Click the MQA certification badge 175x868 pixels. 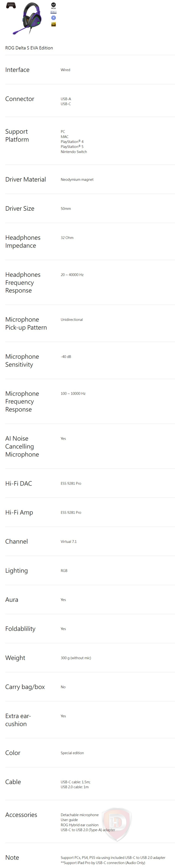click(53, 5)
